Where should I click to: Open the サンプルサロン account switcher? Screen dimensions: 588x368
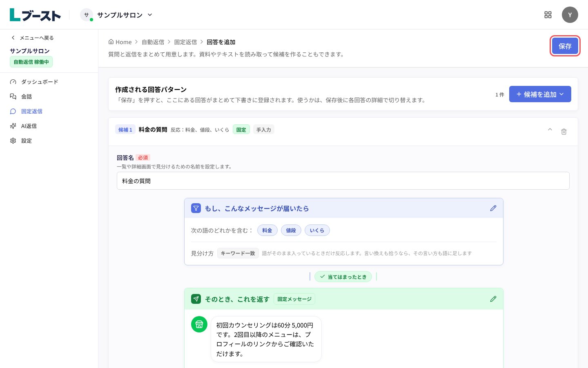116,15
